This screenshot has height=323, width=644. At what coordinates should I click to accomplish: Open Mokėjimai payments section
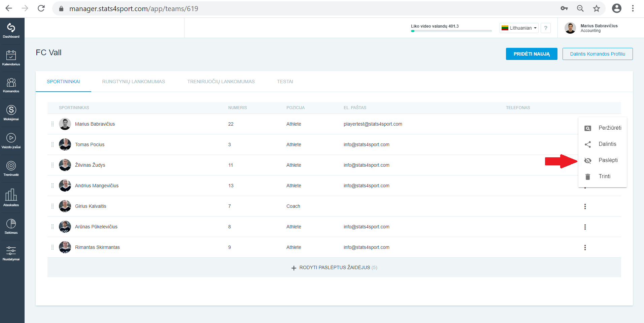point(11,112)
